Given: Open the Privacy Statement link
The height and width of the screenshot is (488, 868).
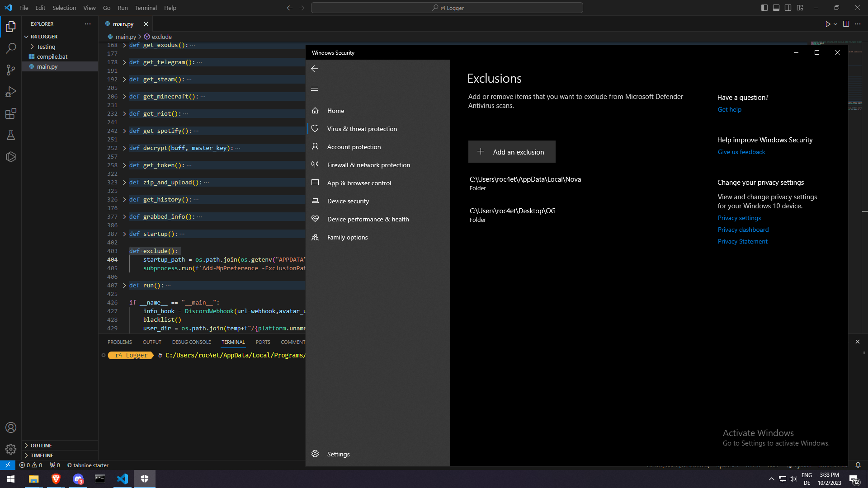Looking at the screenshot, I should click(742, 241).
